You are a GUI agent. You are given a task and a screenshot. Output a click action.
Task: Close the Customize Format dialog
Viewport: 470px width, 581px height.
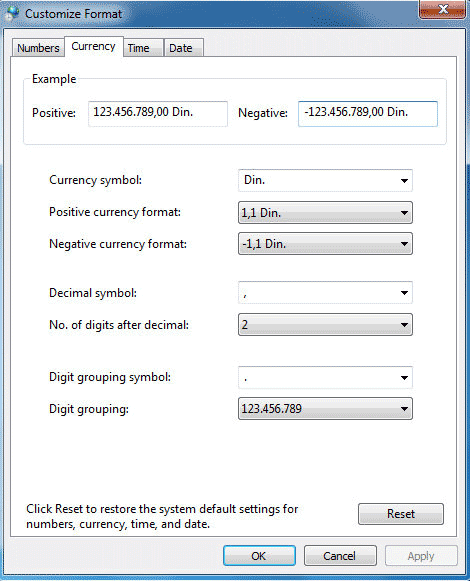(442, 9)
